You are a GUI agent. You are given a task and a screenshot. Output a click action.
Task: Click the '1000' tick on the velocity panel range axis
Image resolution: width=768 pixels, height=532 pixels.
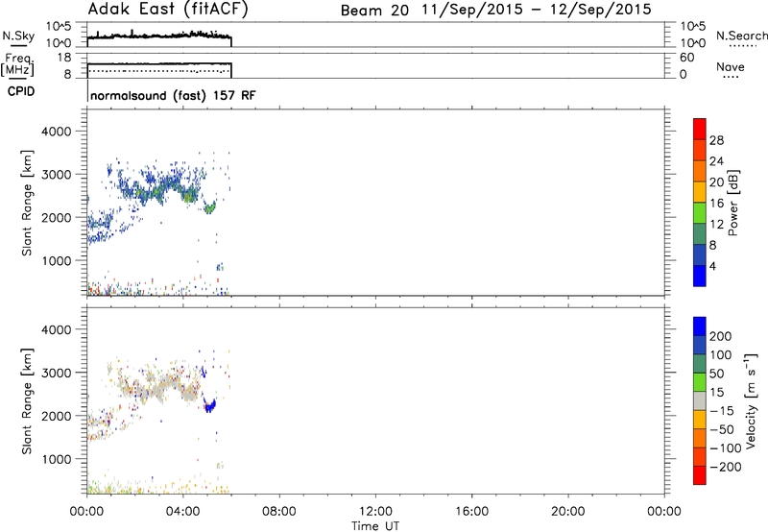(56, 459)
